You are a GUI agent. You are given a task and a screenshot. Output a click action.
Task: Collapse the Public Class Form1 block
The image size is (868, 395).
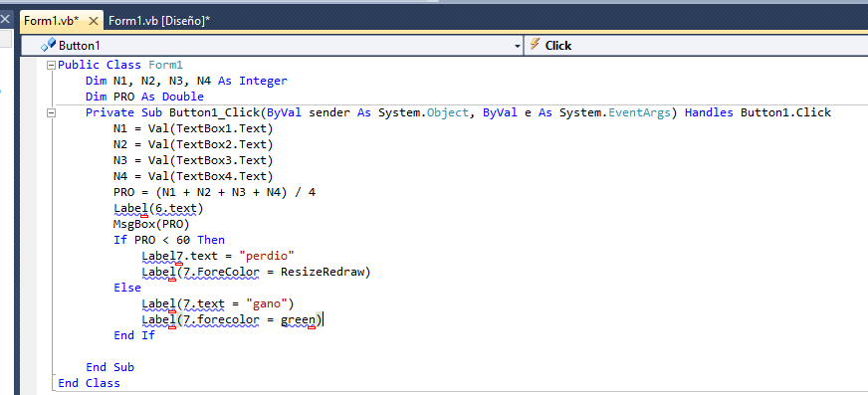(52, 66)
